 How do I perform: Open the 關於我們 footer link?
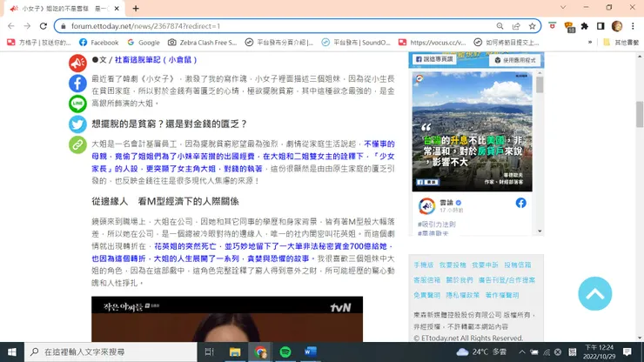pos(460,280)
